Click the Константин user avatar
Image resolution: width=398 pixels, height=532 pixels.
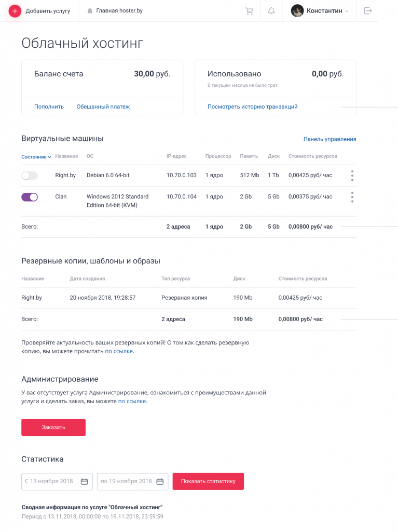(297, 11)
